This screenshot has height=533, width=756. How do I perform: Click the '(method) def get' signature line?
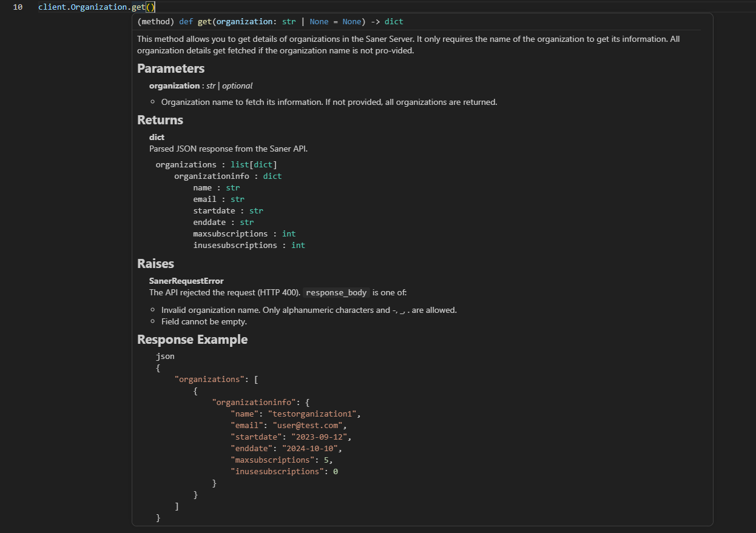tap(271, 21)
